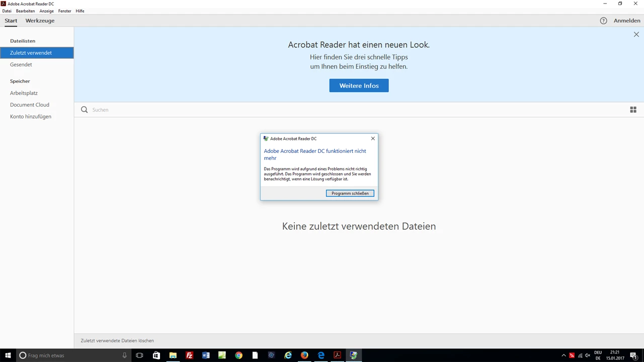Click Zuletzt verwendete Dateien löschen
The height and width of the screenshot is (362, 644).
point(117,340)
